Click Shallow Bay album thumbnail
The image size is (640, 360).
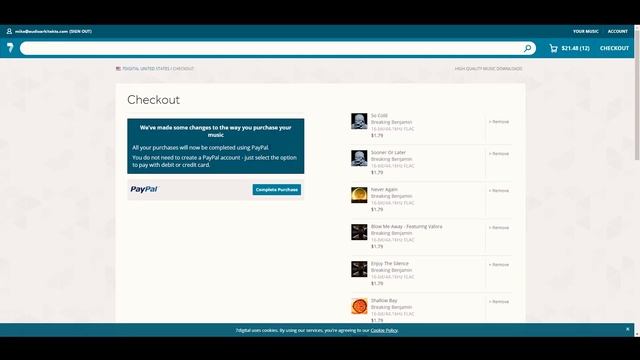359,306
